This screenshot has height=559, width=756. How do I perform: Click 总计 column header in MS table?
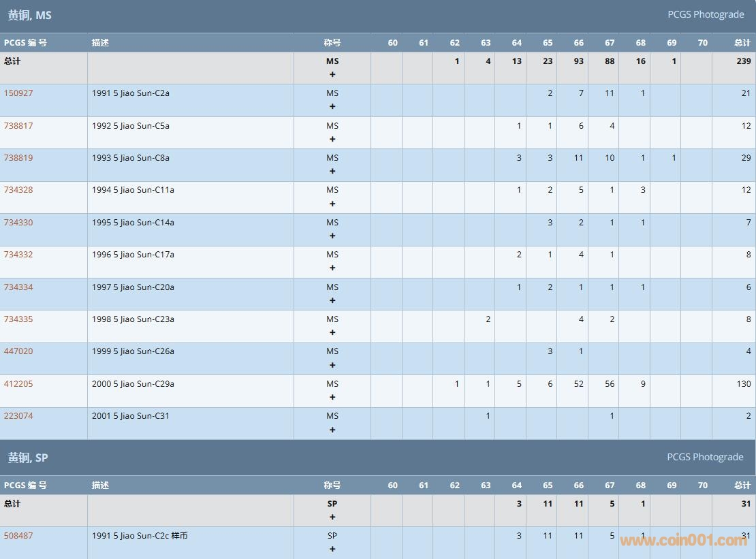(742, 43)
